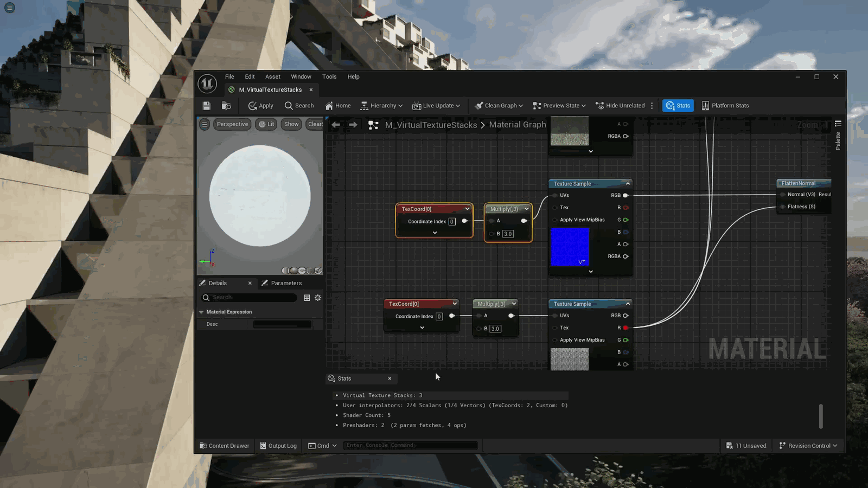Screen dimensions: 868x488
Task: Select the cube preview mesh icon
Action: 310,271
